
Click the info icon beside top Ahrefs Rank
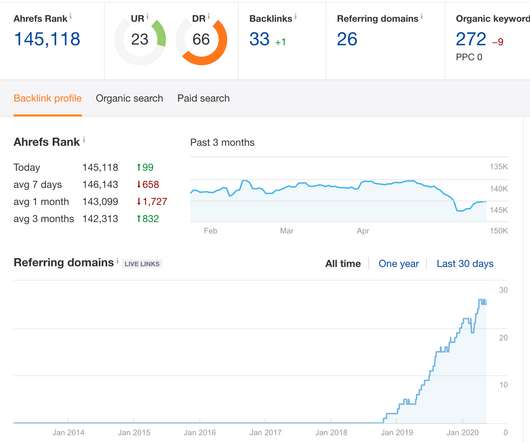(x=71, y=15)
